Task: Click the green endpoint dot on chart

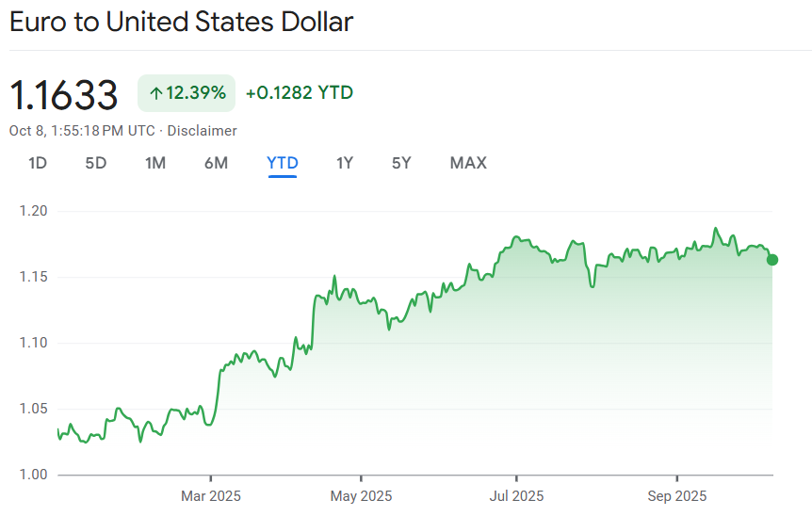Action: tap(772, 260)
